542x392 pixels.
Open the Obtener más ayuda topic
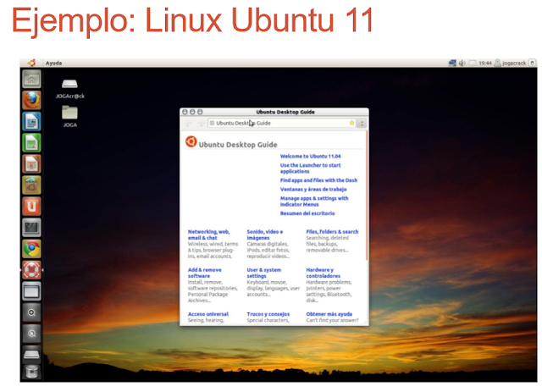329,314
